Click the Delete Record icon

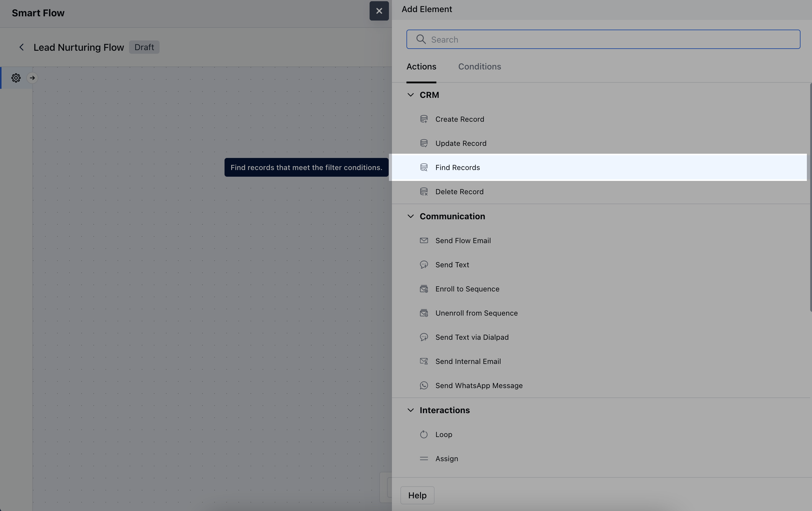pyautogui.click(x=424, y=191)
